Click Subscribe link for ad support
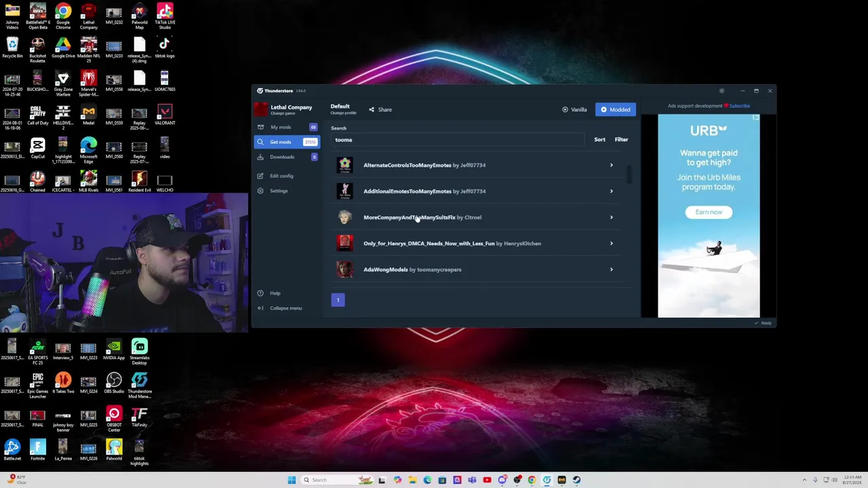This screenshot has width=868, height=488. click(x=739, y=106)
